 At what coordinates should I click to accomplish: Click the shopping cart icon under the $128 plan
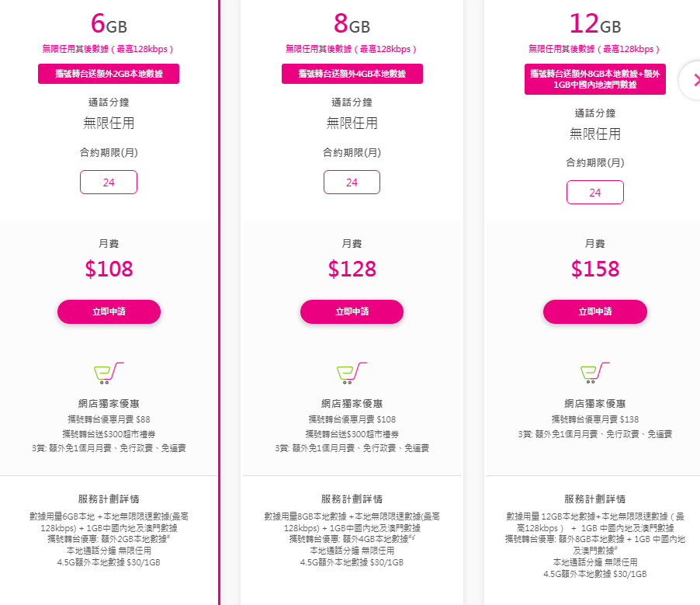click(x=352, y=374)
